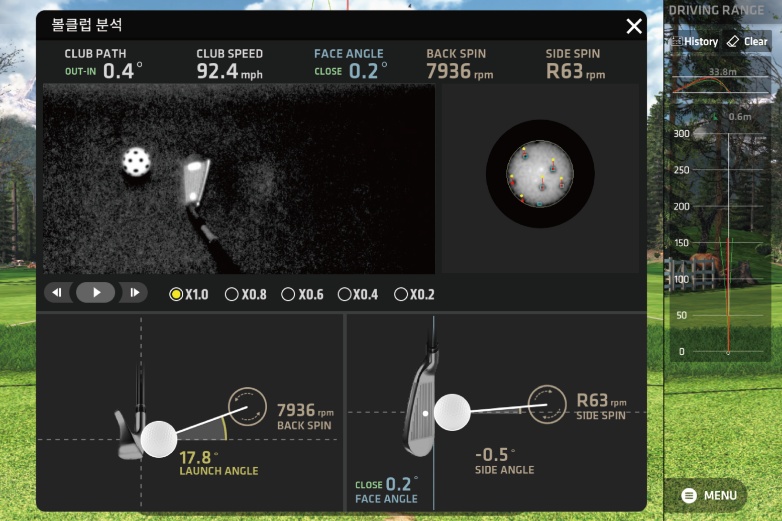Click the -0.5° SIDE ANGLE label

coord(504,461)
